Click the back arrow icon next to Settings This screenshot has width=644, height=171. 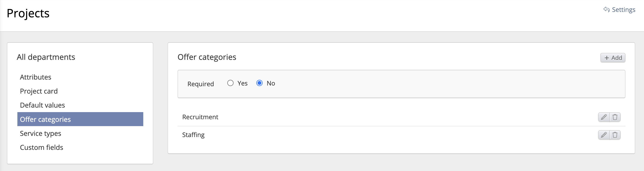pos(606,9)
